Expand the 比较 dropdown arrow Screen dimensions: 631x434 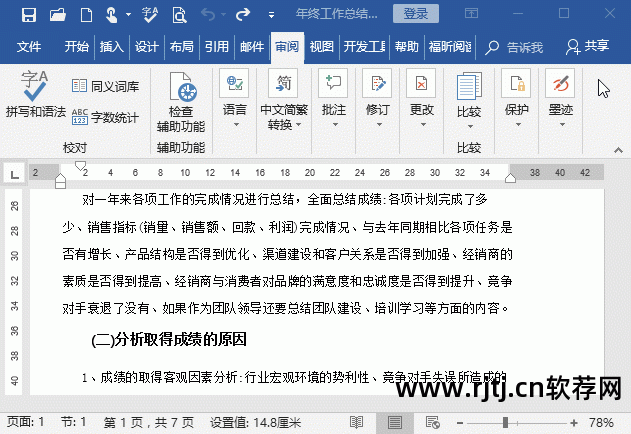(470, 127)
